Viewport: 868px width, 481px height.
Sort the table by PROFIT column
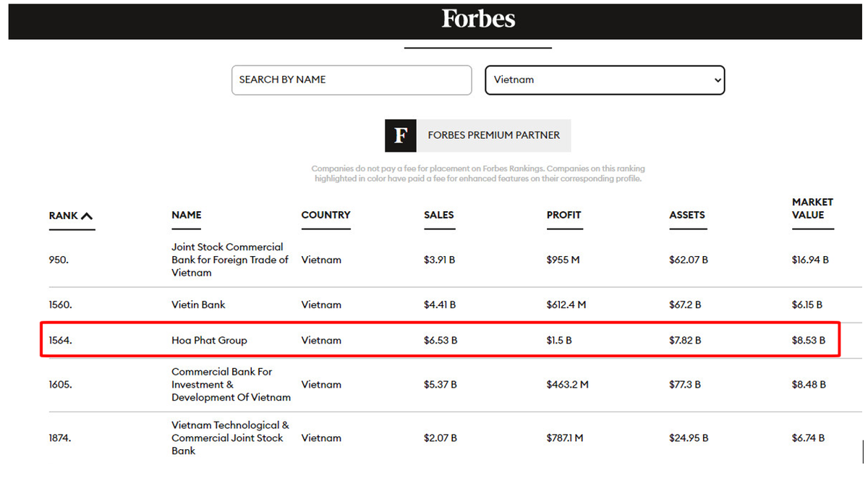563,215
